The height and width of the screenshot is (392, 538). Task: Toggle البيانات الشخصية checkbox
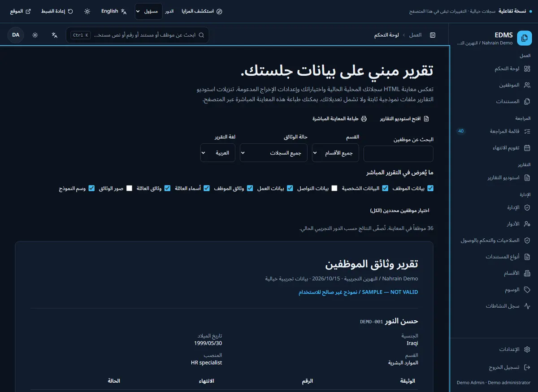point(385,188)
